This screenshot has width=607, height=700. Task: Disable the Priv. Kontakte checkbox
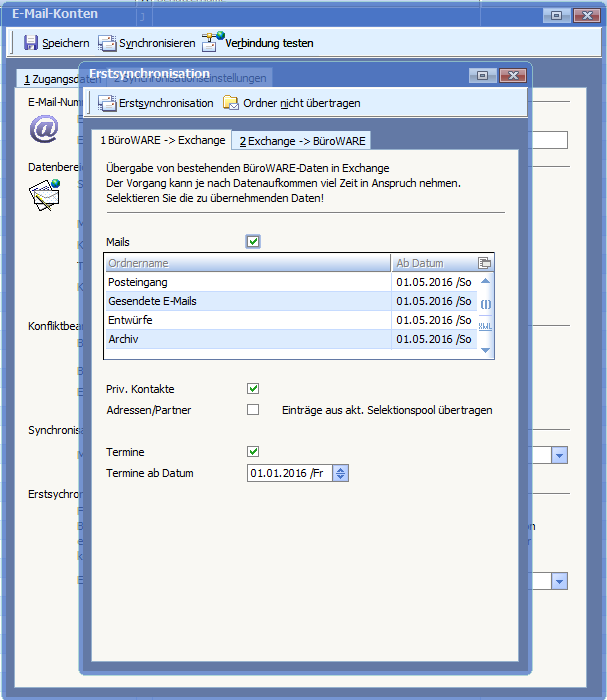(253, 389)
